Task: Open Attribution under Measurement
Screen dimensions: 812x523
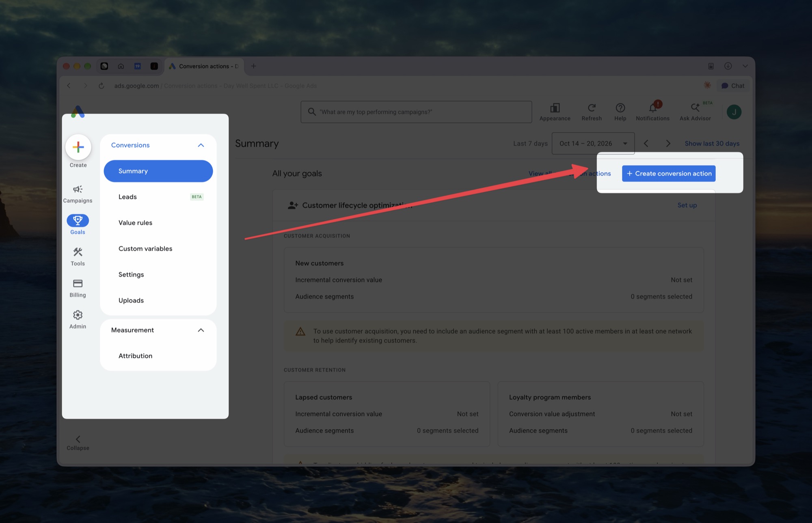Action: click(x=158, y=356)
